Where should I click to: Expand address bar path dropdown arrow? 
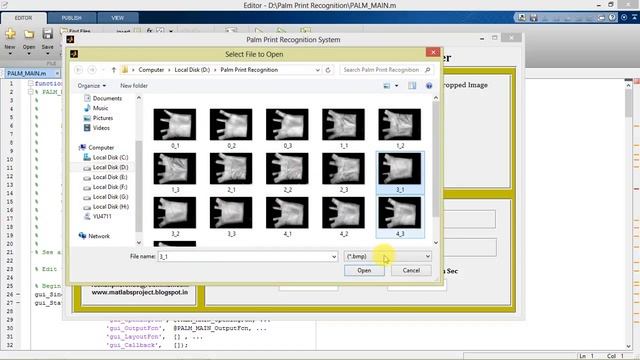coord(318,70)
